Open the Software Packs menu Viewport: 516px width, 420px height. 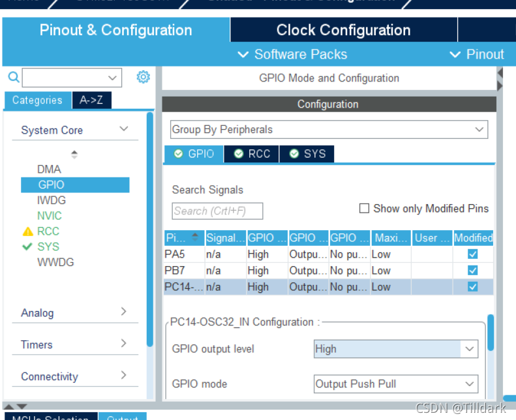(x=292, y=55)
